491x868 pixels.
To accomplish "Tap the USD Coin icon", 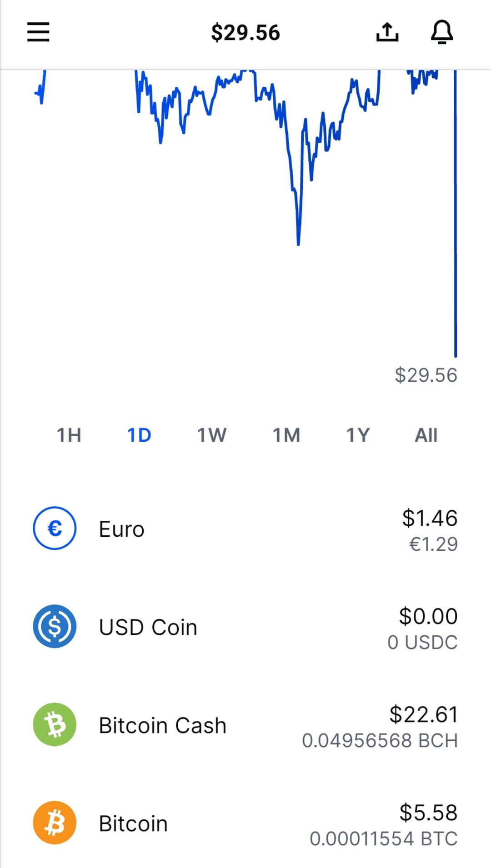I will 55,626.
